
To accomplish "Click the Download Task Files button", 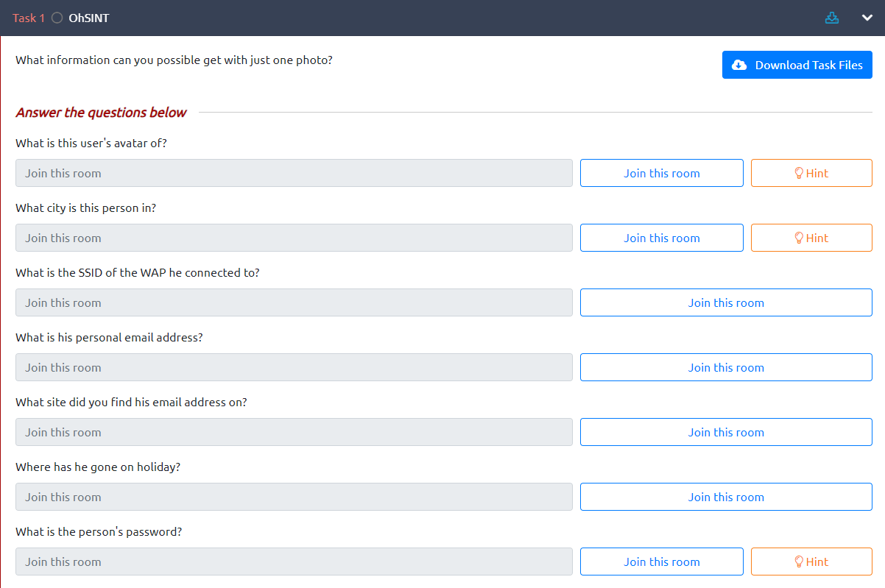I will (797, 65).
